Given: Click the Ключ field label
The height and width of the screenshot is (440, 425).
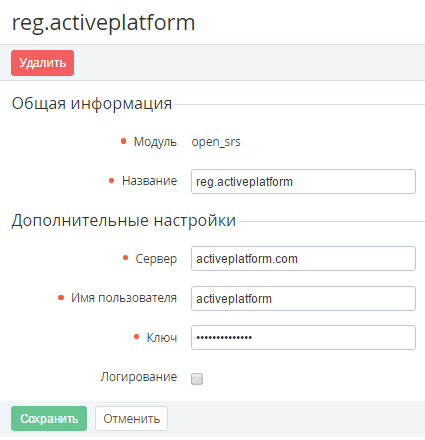Looking at the screenshot, I should pyautogui.click(x=162, y=338).
